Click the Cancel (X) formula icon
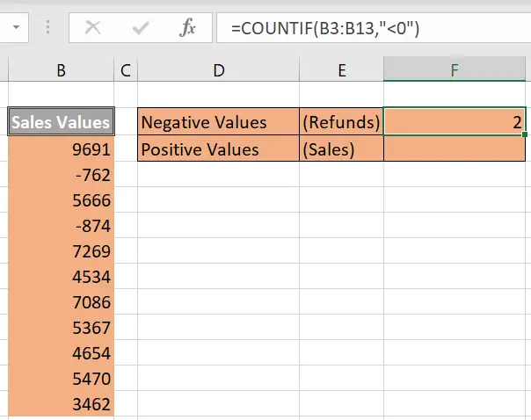Viewport: 531px width, 420px height. click(93, 27)
